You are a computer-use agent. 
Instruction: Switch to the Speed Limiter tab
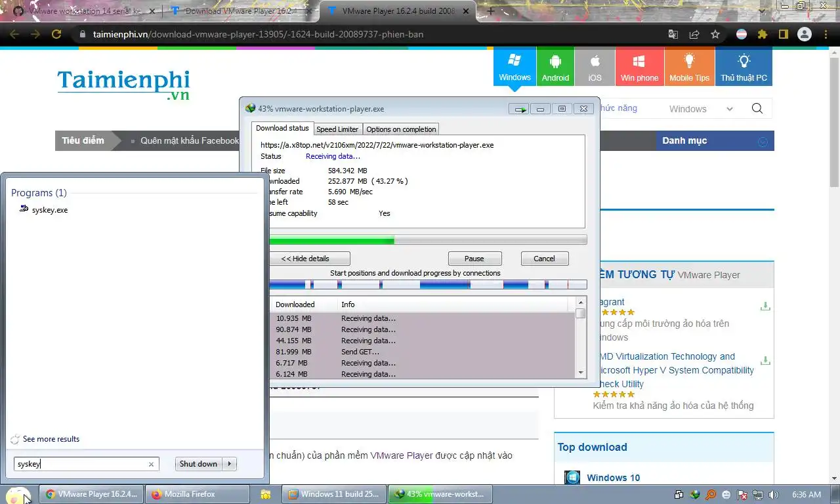click(x=337, y=129)
